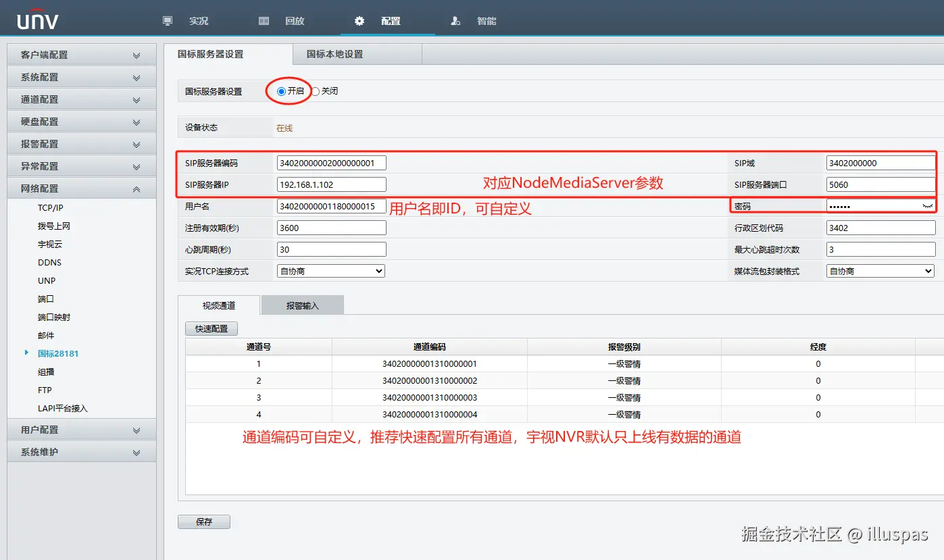Switch to the 报警输入 tab
Image resolution: width=944 pixels, height=560 pixels.
pos(303,305)
